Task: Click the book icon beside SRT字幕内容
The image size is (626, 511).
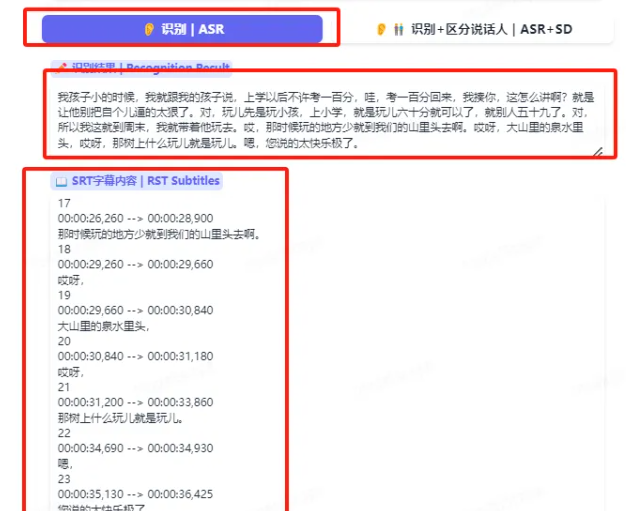Action: [x=61, y=182]
